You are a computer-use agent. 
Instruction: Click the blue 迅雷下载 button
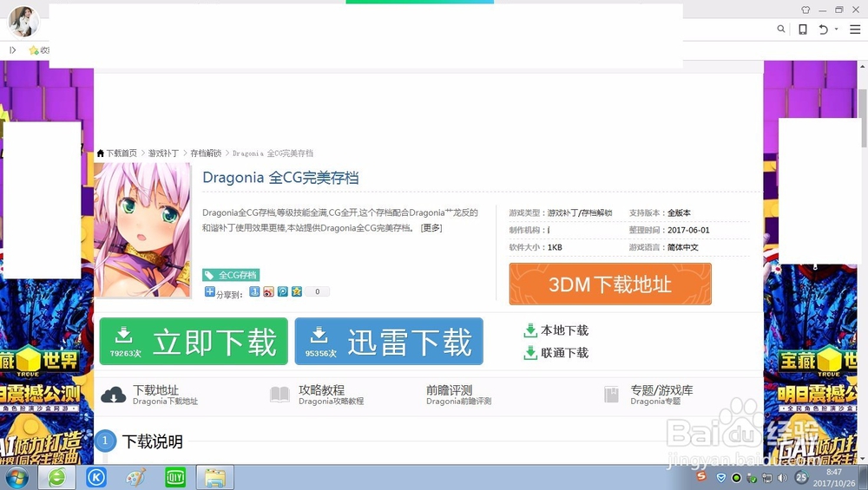point(389,341)
